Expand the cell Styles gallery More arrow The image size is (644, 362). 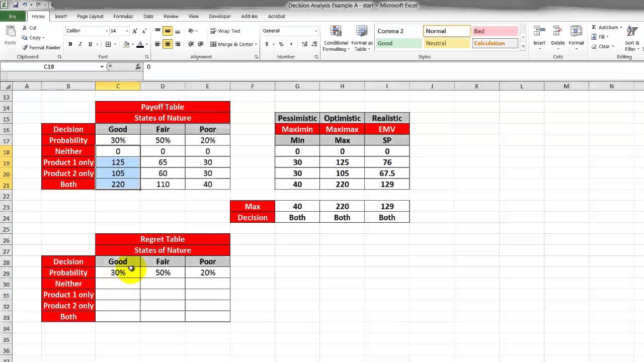pyautogui.click(x=523, y=46)
